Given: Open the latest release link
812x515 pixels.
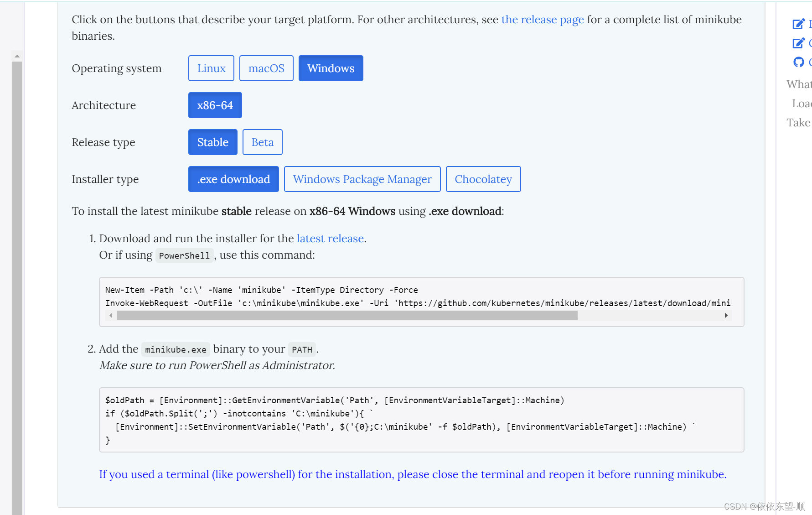Looking at the screenshot, I should [x=330, y=239].
